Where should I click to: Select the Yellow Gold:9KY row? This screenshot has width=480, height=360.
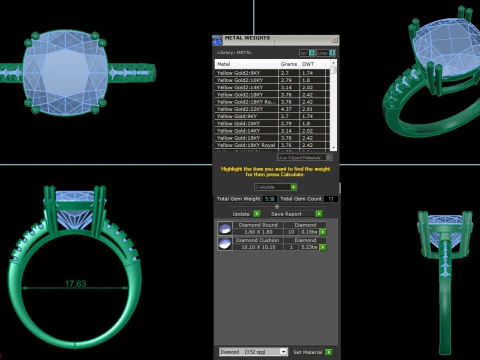click(272, 116)
